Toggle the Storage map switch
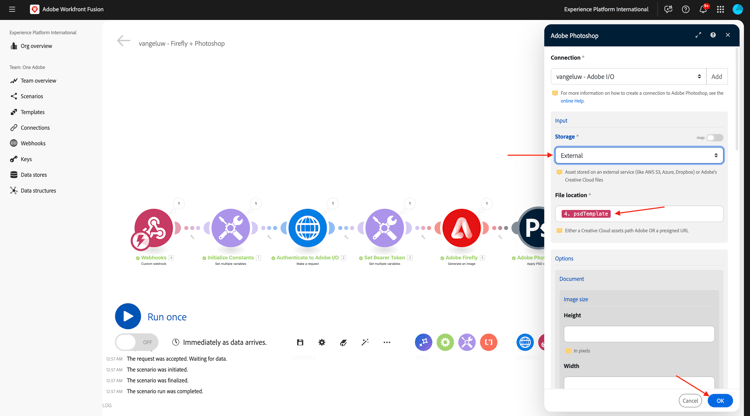Screen dimensions: 750x416 point(715,138)
